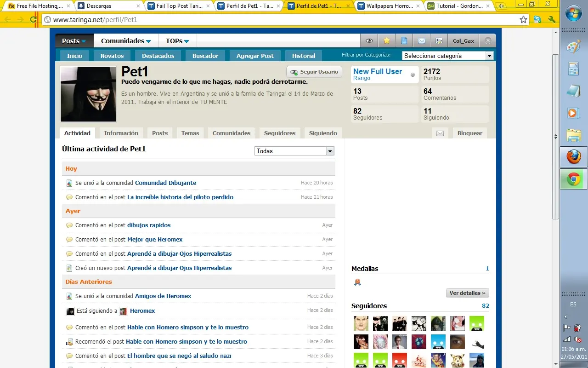
Task: Follow Pet1 with the Seguir Usuario button
Action: coord(314,72)
